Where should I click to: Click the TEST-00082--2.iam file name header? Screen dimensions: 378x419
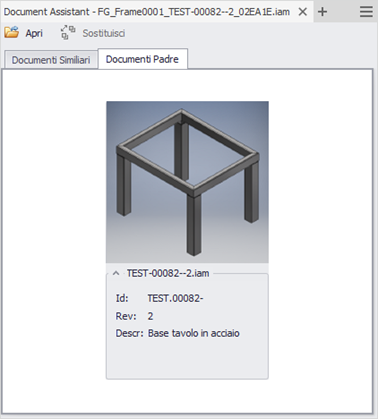168,273
